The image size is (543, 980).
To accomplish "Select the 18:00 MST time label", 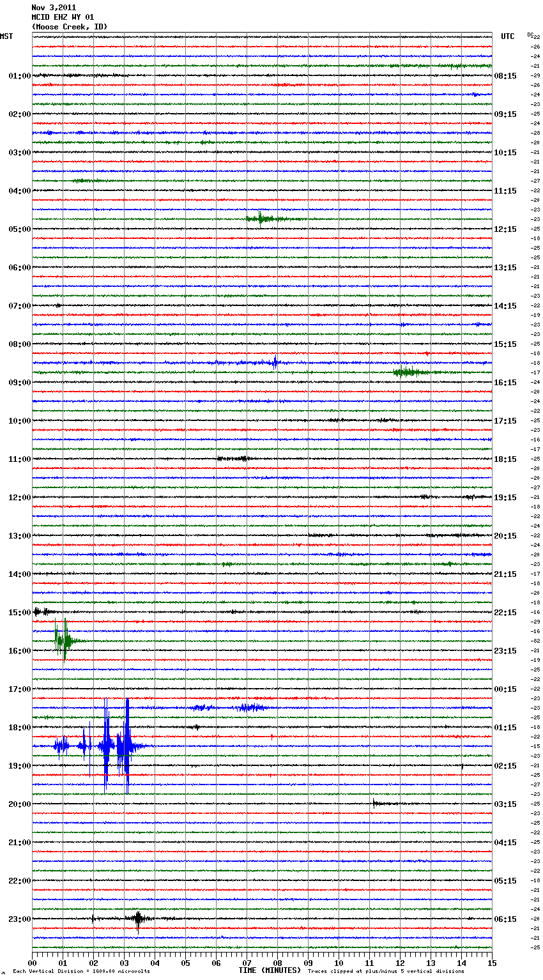I will [19, 728].
